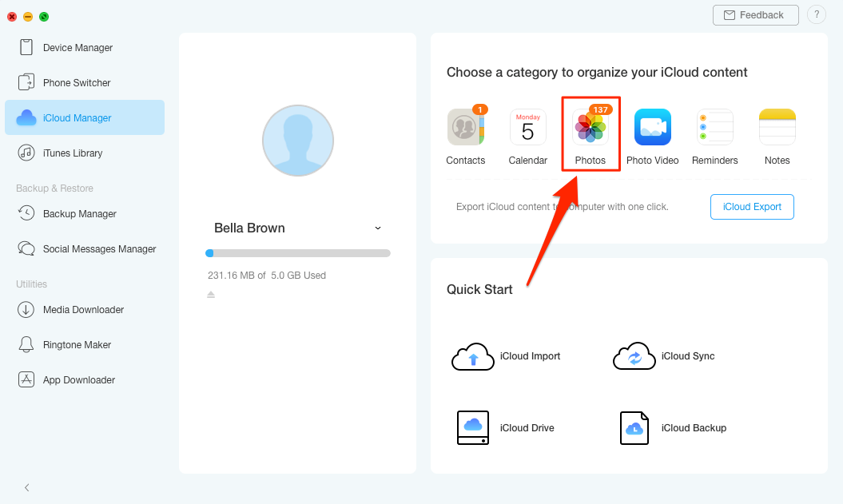Viewport: 843px width, 504px height.
Task: Expand the Bella Brown account dropdown
Action: [x=378, y=228]
